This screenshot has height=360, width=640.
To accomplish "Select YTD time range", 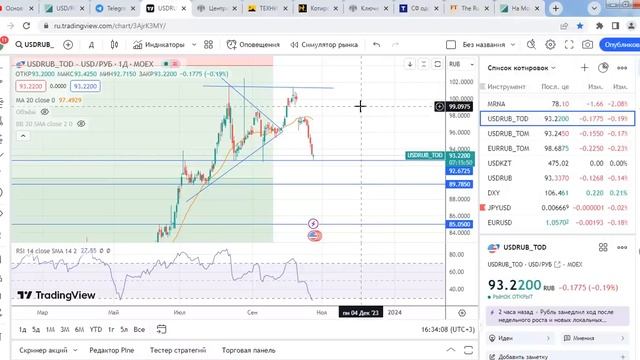I will pos(96,329).
